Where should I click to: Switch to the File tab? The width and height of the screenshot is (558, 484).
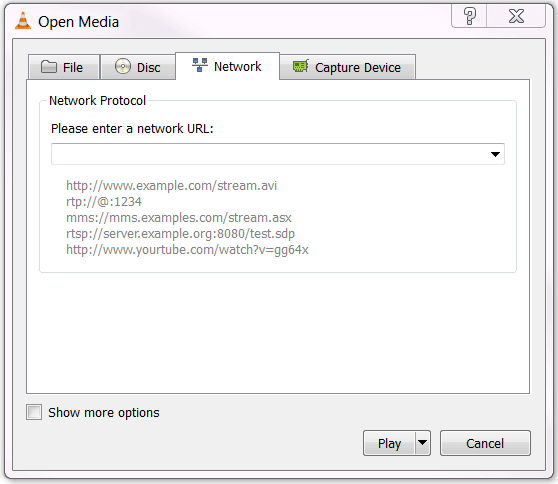click(64, 67)
